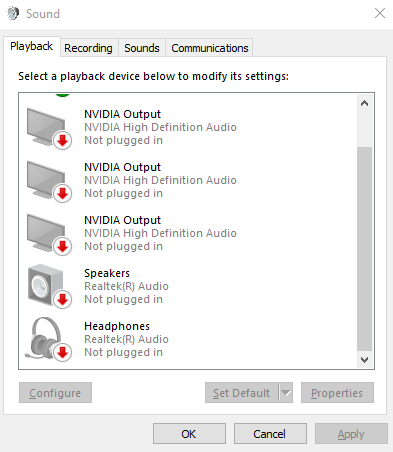The width and height of the screenshot is (393, 452).
Task: Click the device list scroll down arrow
Action: 364,360
